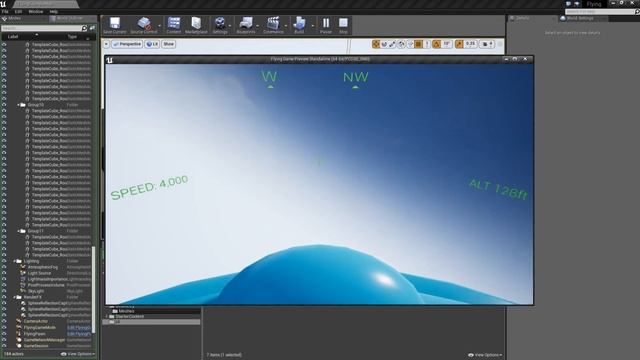Open the Edit menu

tap(18, 12)
